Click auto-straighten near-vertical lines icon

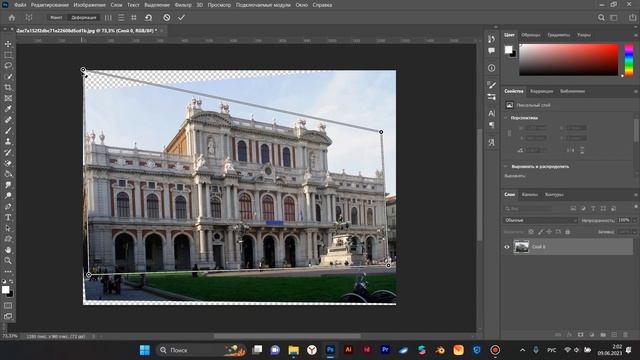tap(108, 18)
